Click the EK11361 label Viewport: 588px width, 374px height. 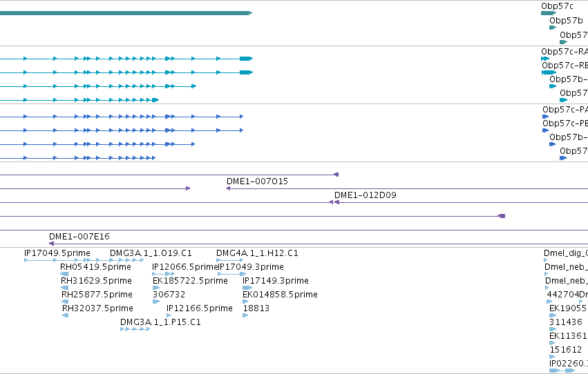pyautogui.click(x=568, y=336)
